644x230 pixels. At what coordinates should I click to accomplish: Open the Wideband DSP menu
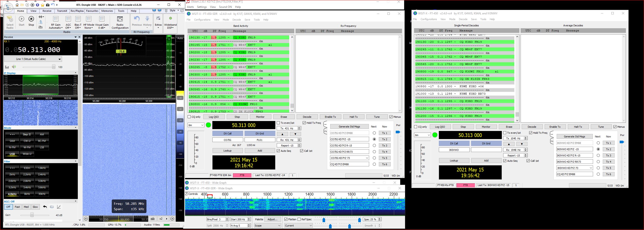[x=170, y=25]
